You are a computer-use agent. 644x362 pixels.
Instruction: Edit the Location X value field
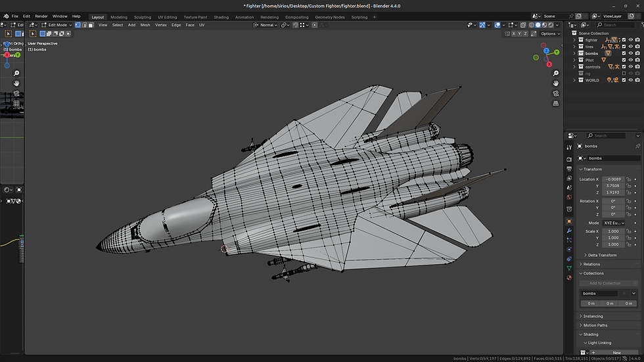(x=614, y=179)
